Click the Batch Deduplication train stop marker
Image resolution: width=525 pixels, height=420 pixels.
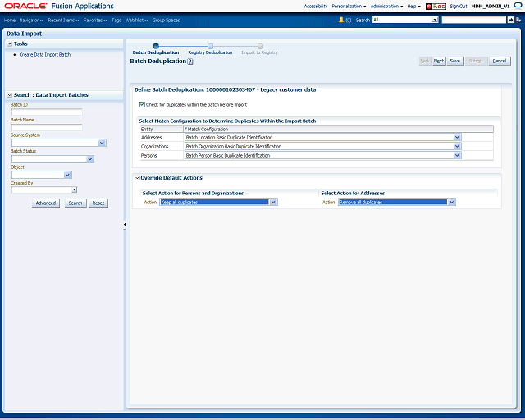pos(156,46)
